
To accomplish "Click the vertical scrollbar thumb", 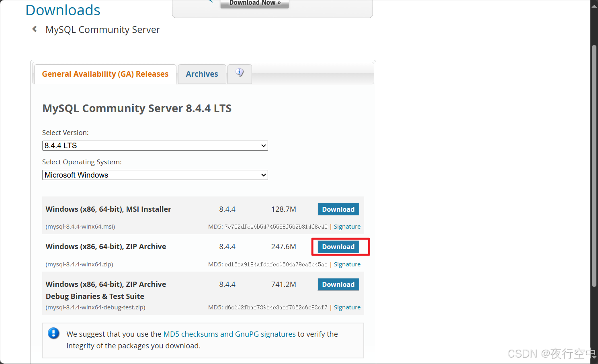I will pos(594,166).
